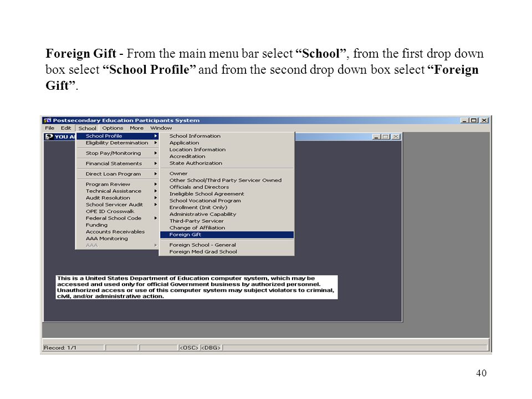Close the main application window
The image size is (532, 399).
coord(484,120)
